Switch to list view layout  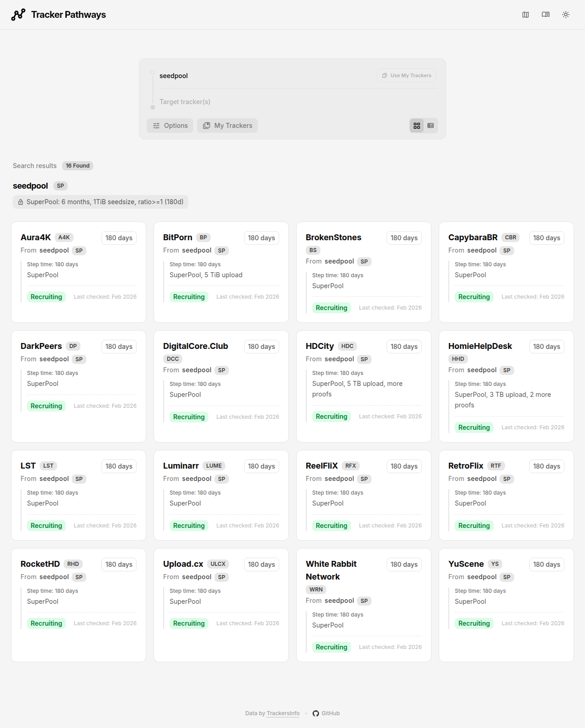click(431, 126)
